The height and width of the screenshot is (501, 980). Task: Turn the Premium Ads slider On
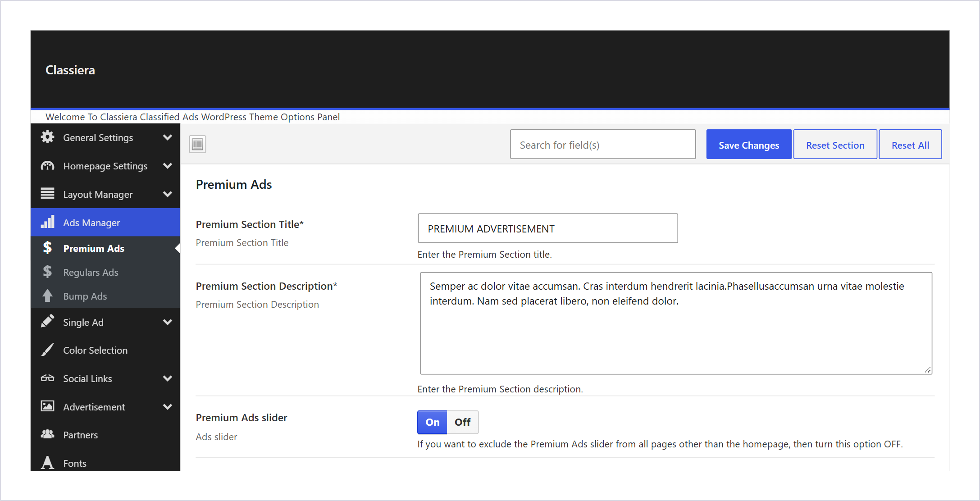tap(432, 422)
